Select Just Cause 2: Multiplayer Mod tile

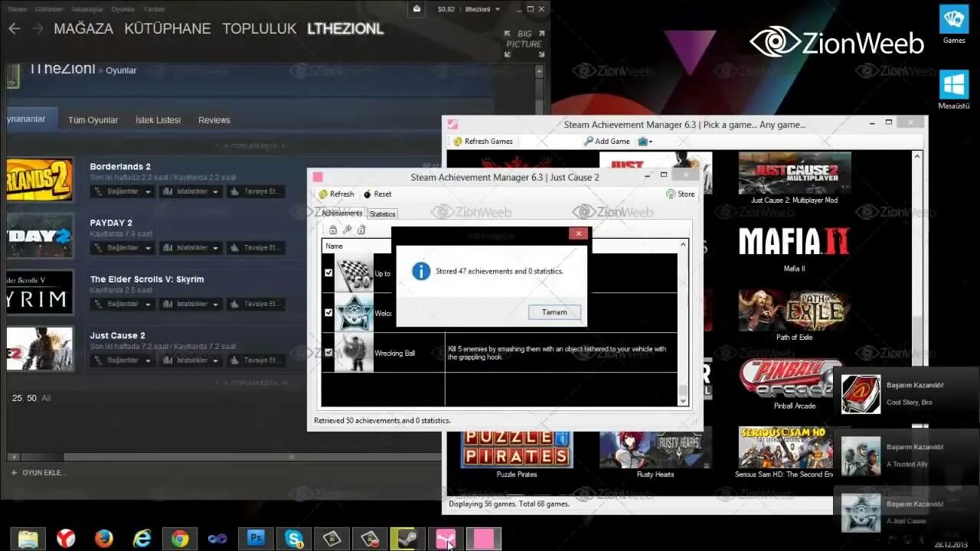[794, 178]
